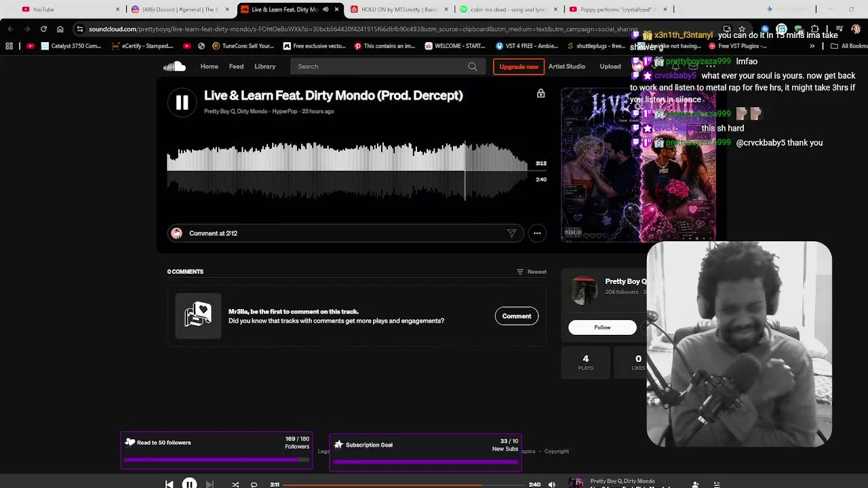Open Feed in SoundCloud navigation
This screenshot has height=488, width=868.
tap(236, 66)
